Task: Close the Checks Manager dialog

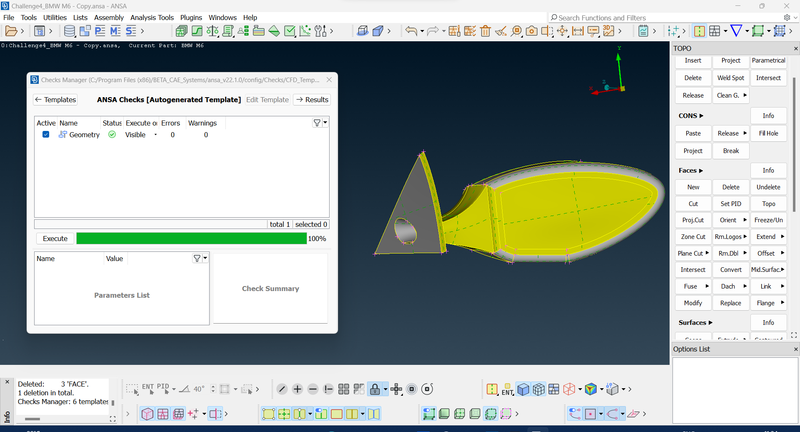Action: click(329, 80)
